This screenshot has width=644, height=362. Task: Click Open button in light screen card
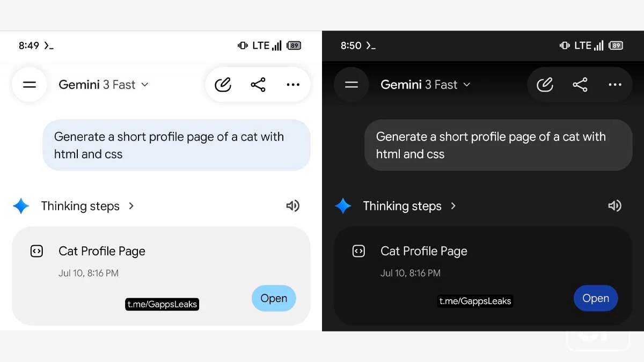pos(274,298)
